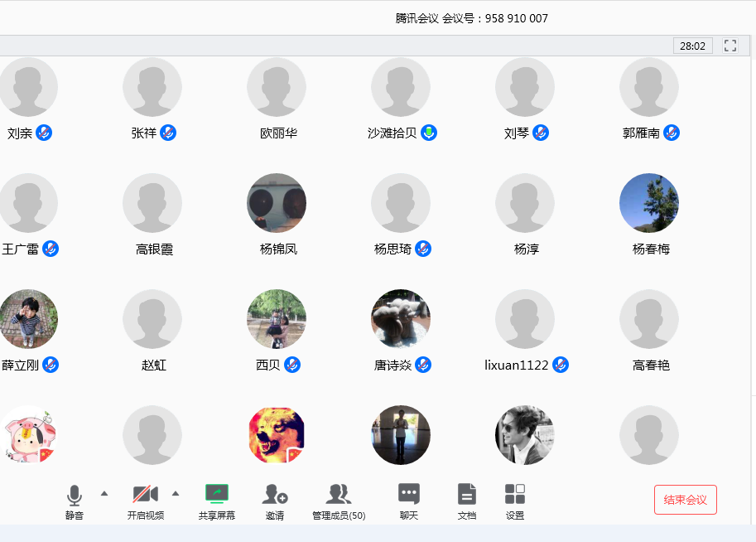Select 赵虹's default avatar
Image resolution: width=756 pixels, height=542 pixels.
click(x=152, y=319)
